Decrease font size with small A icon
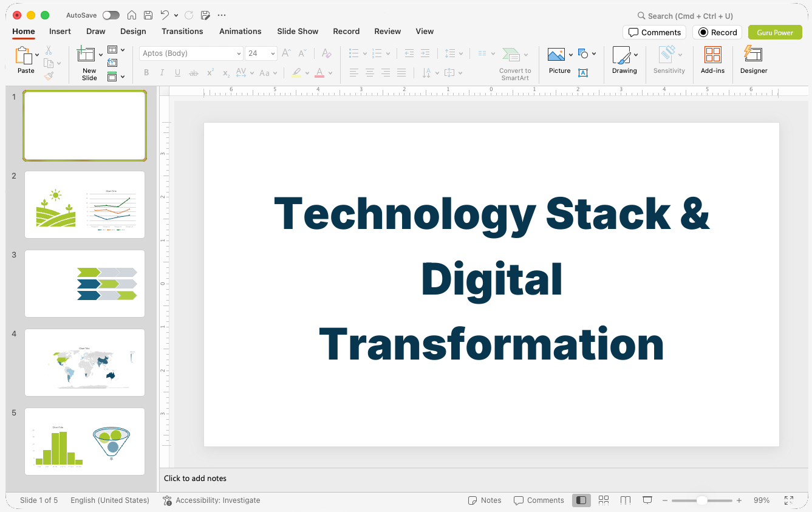This screenshot has height=512, width=812. pos(302,53)
